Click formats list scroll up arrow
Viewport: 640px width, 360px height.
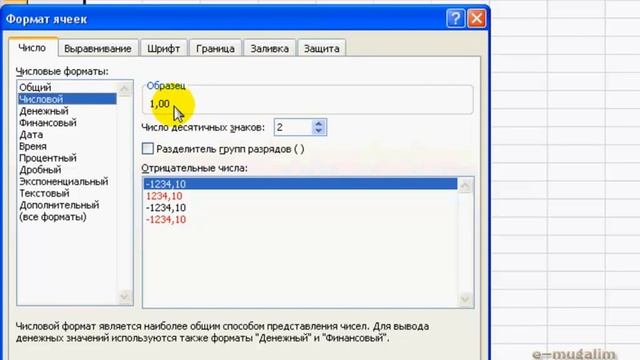tap(124, 89)
